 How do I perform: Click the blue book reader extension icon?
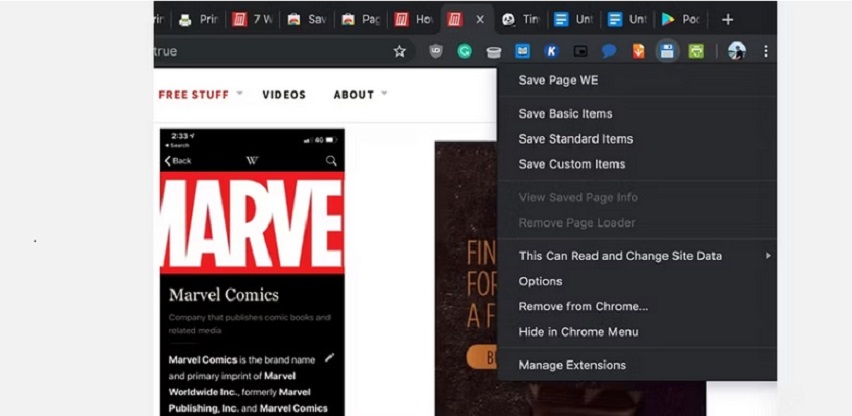(x=523, y=52)
